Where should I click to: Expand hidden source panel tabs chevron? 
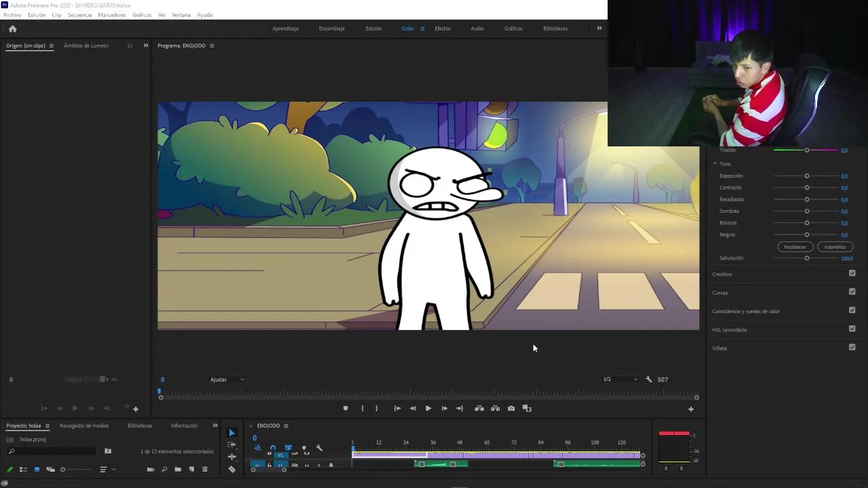(x=146, y=45)
